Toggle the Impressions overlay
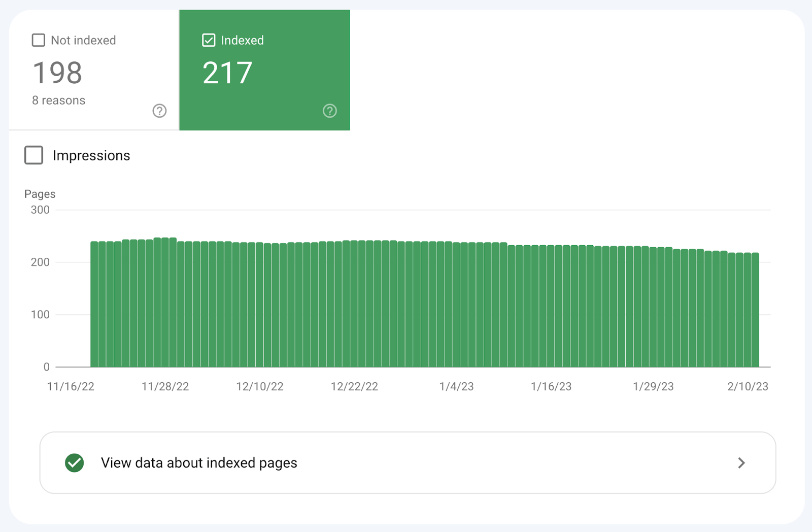This screenshot has width=812, height=532. coord(33,155)
